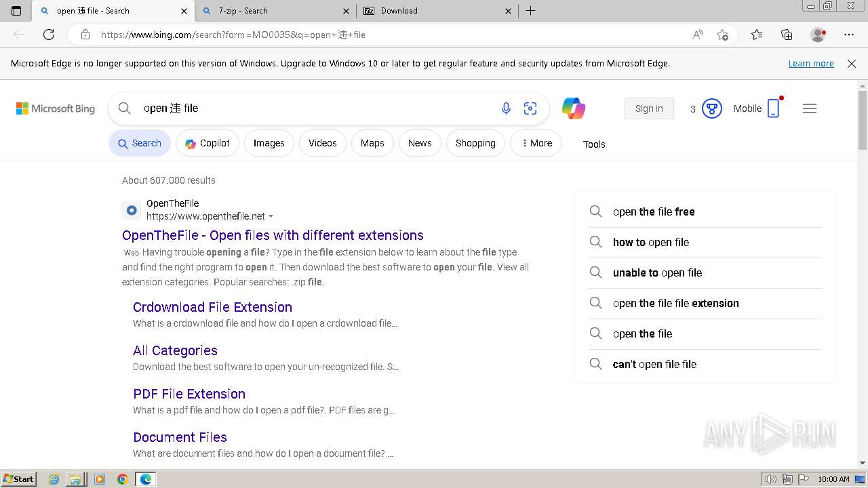The height and width of the screenshot is (488, 868).
Task: Switch to Maps results
Action: [x=372, y=143]
